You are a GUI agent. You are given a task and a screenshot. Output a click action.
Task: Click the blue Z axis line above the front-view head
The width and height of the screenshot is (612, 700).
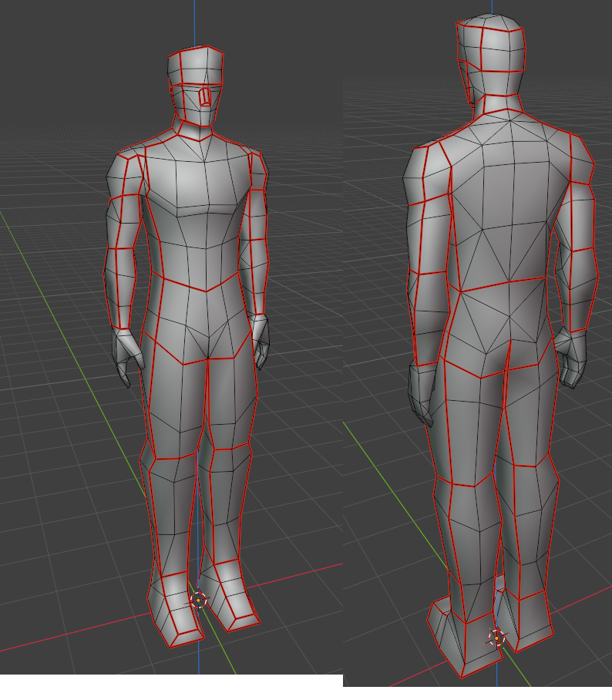coord(195,22)
